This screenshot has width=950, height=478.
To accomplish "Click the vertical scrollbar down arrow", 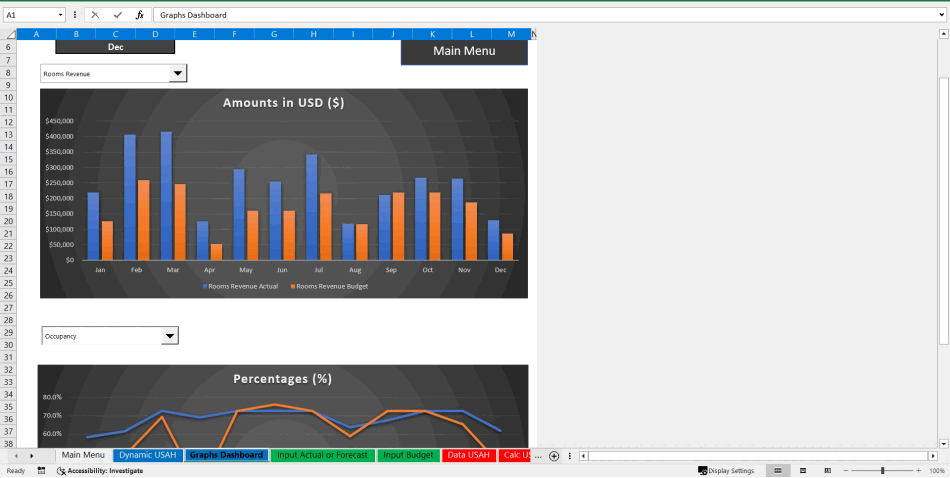I will (x=943, y=443).
